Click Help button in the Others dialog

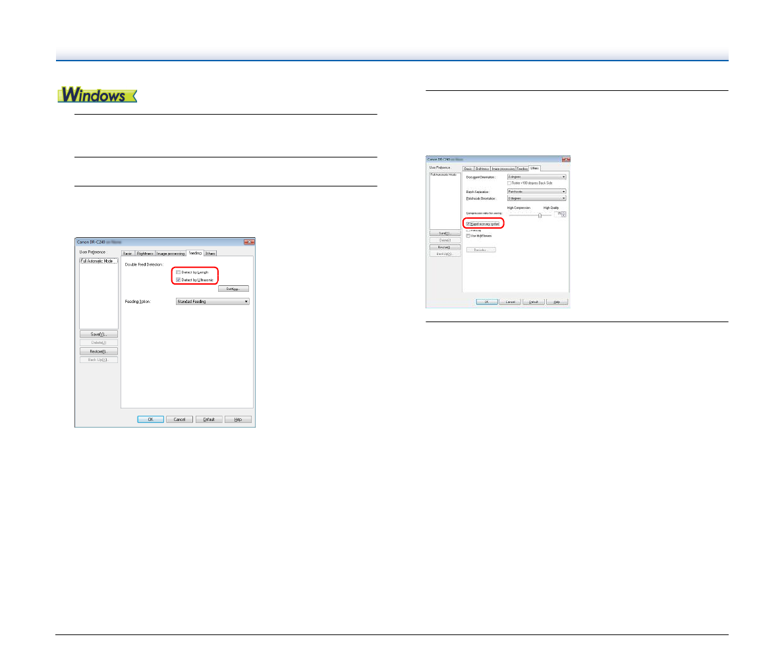(x=557, y=302)
